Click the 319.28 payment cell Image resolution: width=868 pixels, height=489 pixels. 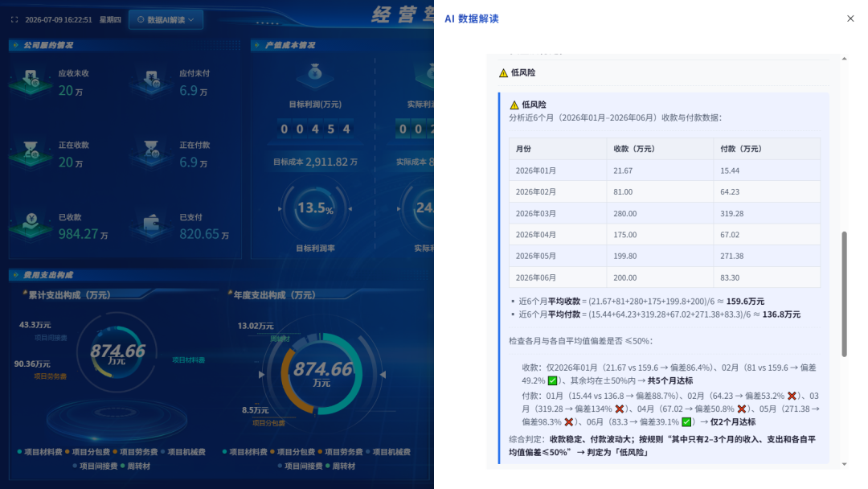(767, 213)
